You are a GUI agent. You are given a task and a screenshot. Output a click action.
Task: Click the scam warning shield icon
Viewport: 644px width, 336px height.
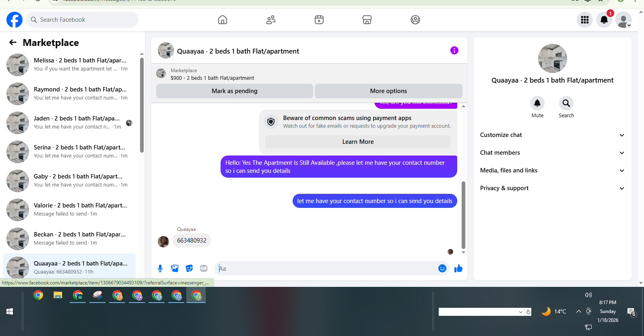[x=271, y=122]
